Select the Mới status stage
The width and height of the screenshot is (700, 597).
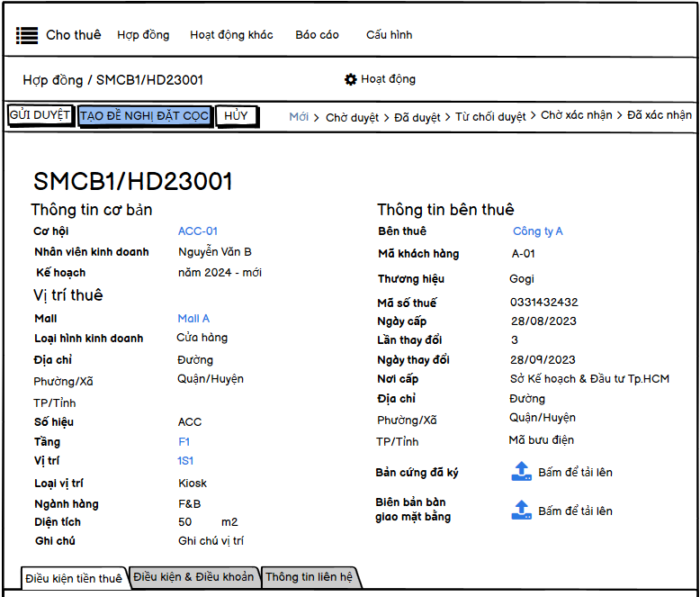(299, 117)
